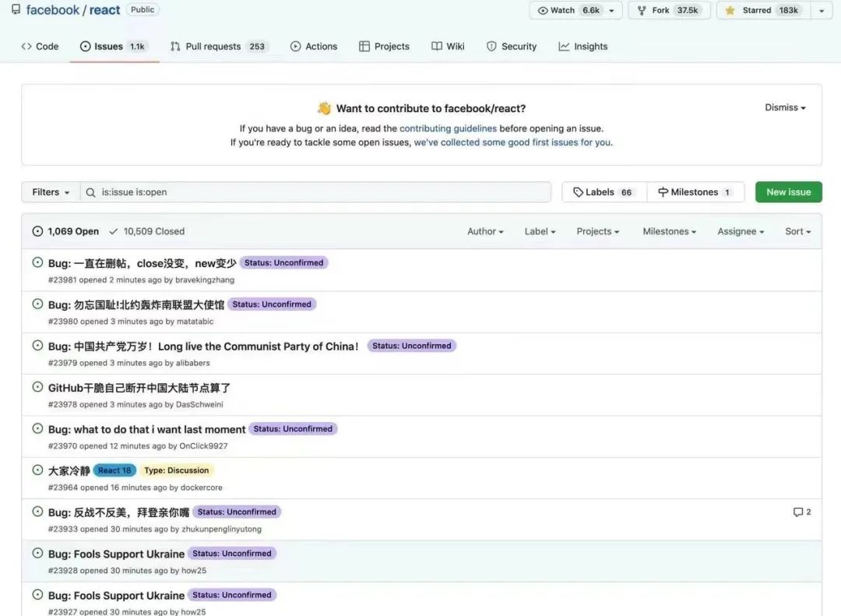Screen dimensions: 841x616
Task: Click the open-issue icon for issue #23981
Action: (x=37, y=262)
